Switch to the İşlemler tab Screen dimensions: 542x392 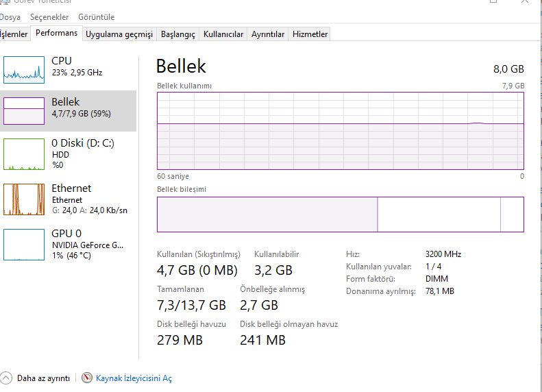[14, 34]
